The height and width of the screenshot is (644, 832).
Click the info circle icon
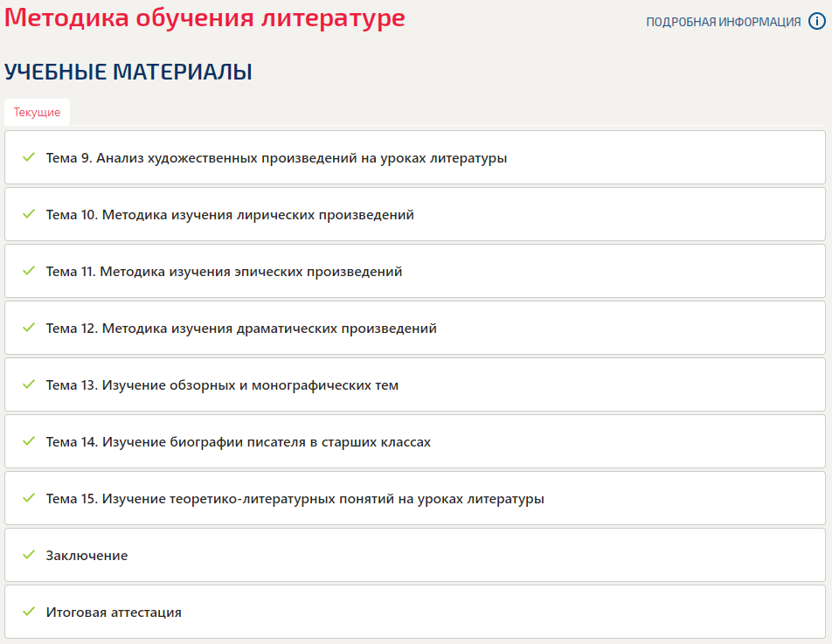coord(816,21)
